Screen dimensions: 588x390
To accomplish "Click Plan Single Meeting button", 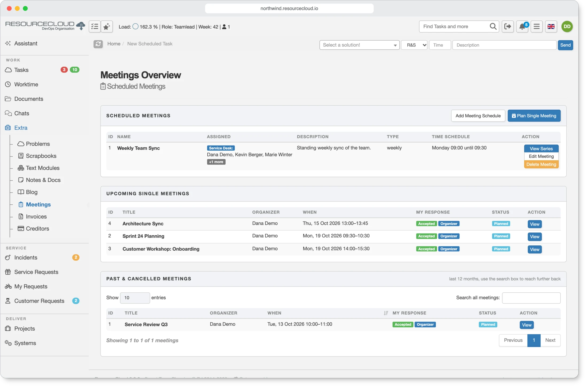I will click(534, 116).
